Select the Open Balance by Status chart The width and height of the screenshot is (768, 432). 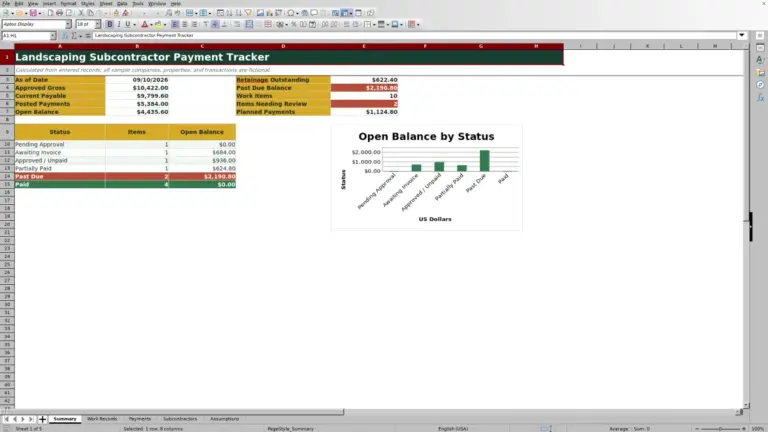[426, 177]
